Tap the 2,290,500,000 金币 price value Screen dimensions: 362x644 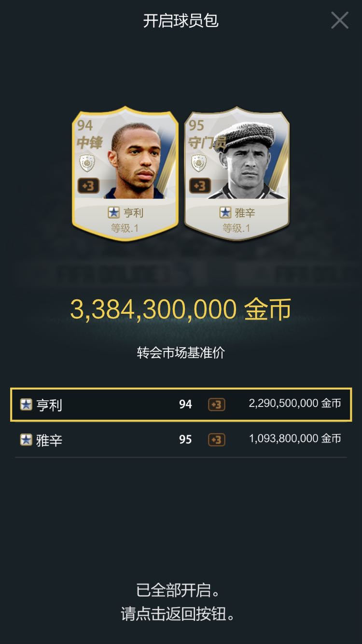(295, 404)
